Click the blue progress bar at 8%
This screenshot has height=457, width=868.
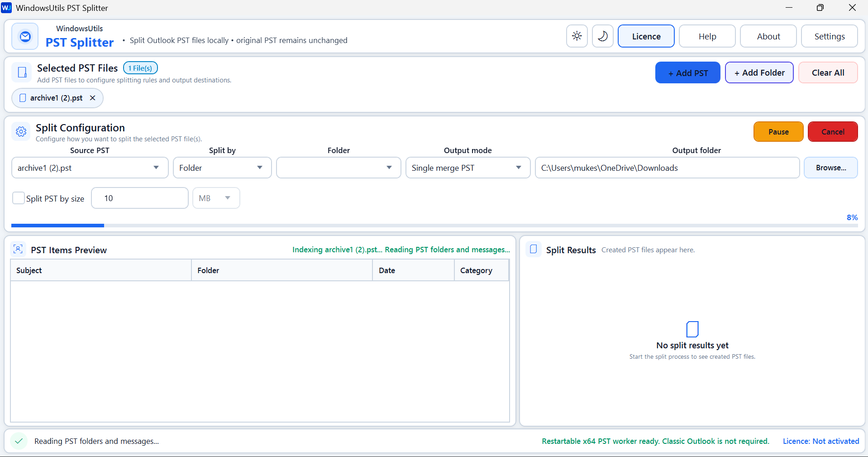click(x=57, y=225)
